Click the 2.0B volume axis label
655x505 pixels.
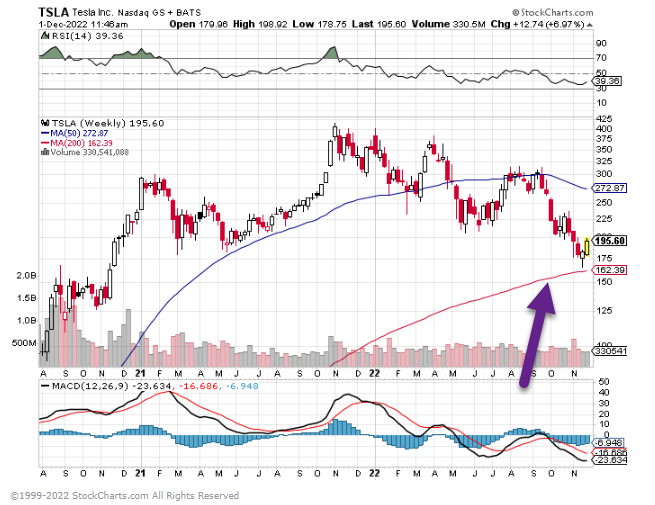tap(26, 276)
